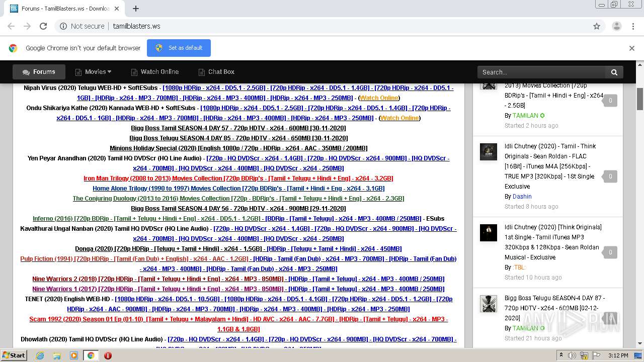The height and width of the screenshot is (362, 644).
Task: Open a new browser tab
Action: click(x=136, y=9)
